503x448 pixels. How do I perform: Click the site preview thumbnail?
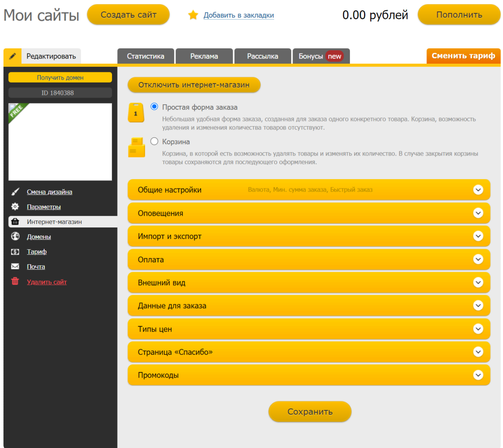[x=60, y=142]
